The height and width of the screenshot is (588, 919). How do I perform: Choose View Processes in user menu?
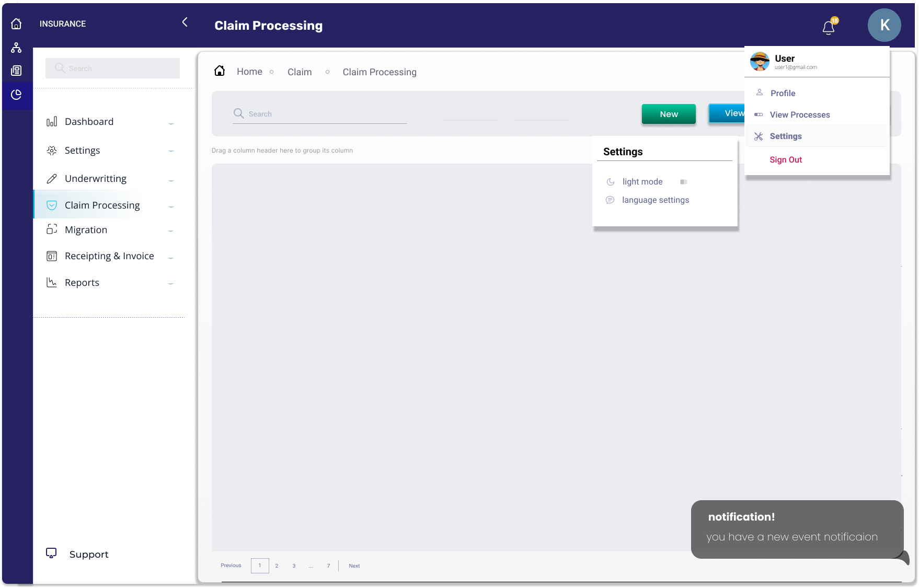(799, 114)
